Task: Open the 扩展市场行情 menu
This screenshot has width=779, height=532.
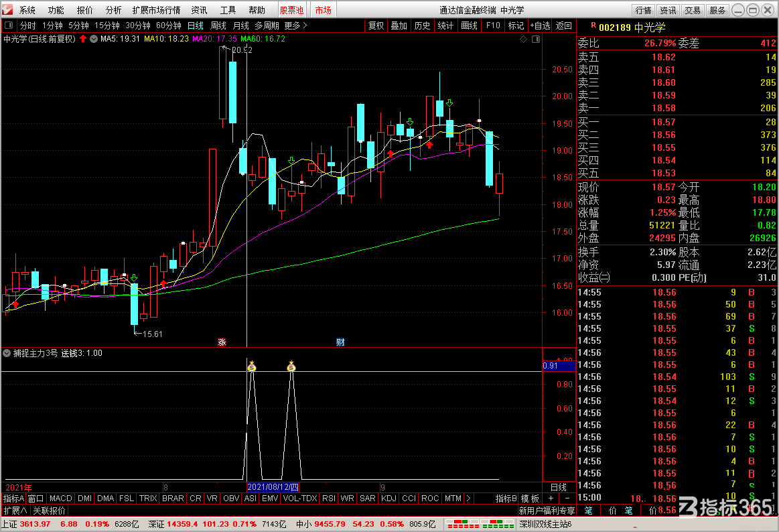Action: tap(157, 10)
